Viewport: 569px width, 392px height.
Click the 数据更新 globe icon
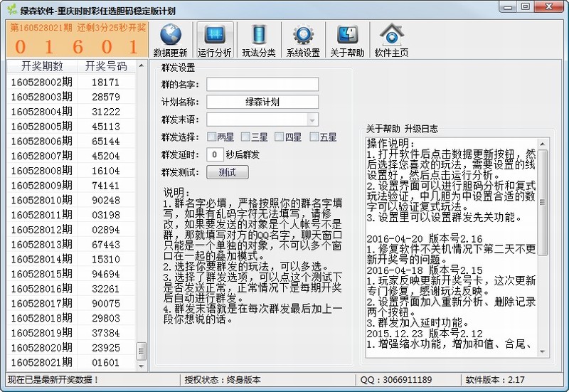pyautogui.click(x=171, y=36)
